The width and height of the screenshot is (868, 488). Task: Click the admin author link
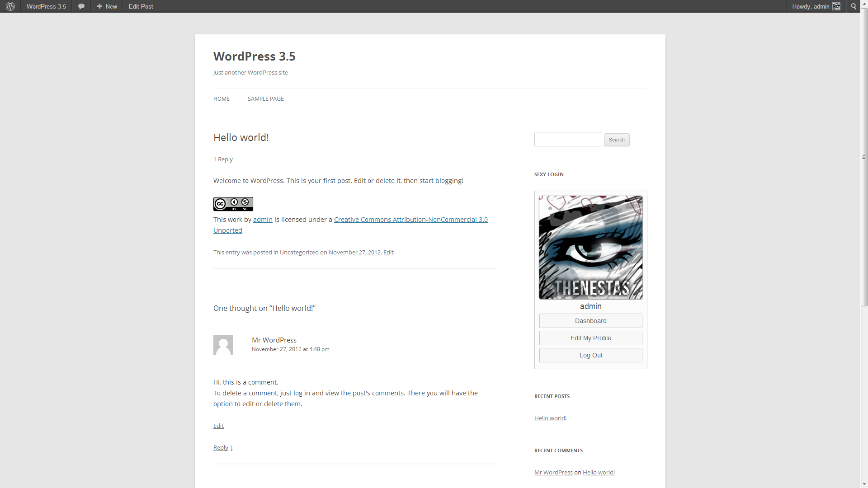pos(263,220)
